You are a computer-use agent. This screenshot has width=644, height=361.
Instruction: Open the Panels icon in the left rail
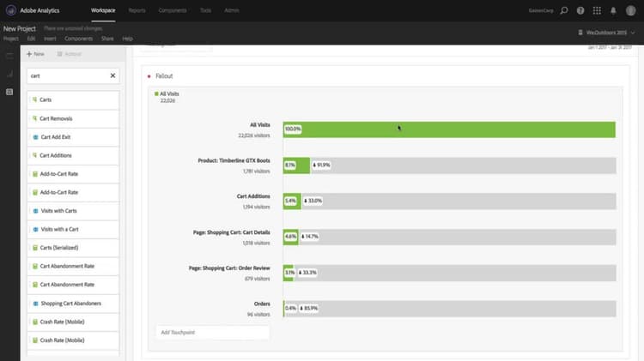(x=9, y=56)
